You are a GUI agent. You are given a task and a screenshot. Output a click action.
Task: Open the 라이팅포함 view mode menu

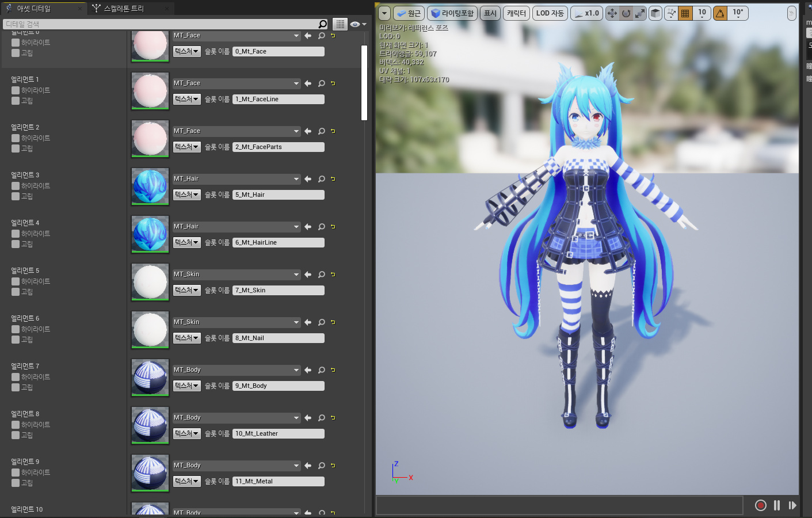click(x=452, y=13)
